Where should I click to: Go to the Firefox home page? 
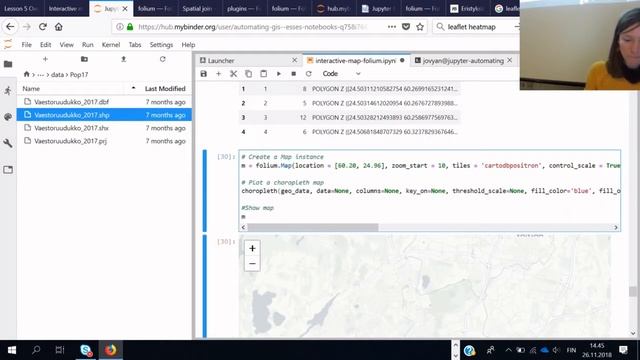pyautogui.click(x=59, y=27)
